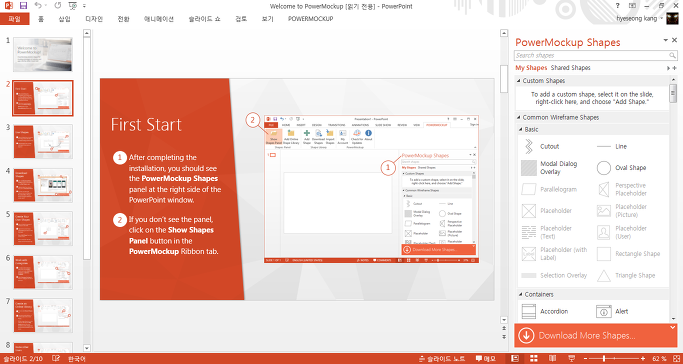Open Ribbon Display Options icon

(x=632, y=6)
